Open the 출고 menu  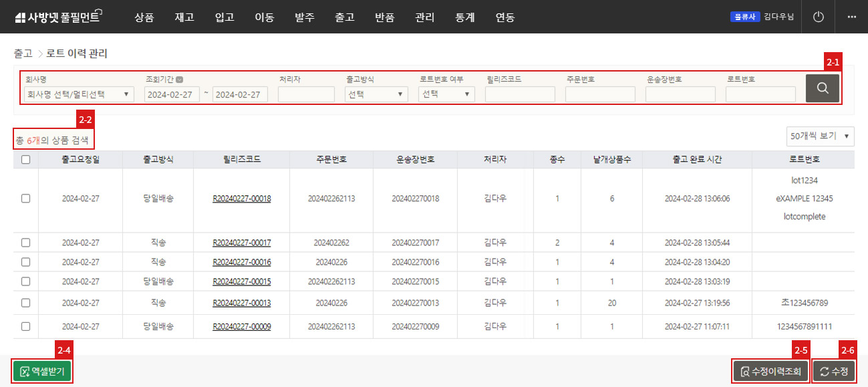(344, 17)
